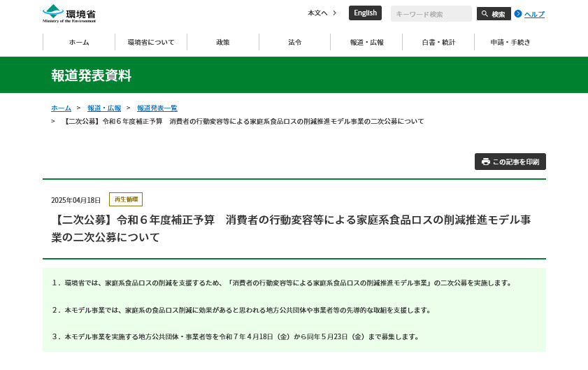Focus the キーワード検索 input field

pyautogui.click(x=431, y=14)
